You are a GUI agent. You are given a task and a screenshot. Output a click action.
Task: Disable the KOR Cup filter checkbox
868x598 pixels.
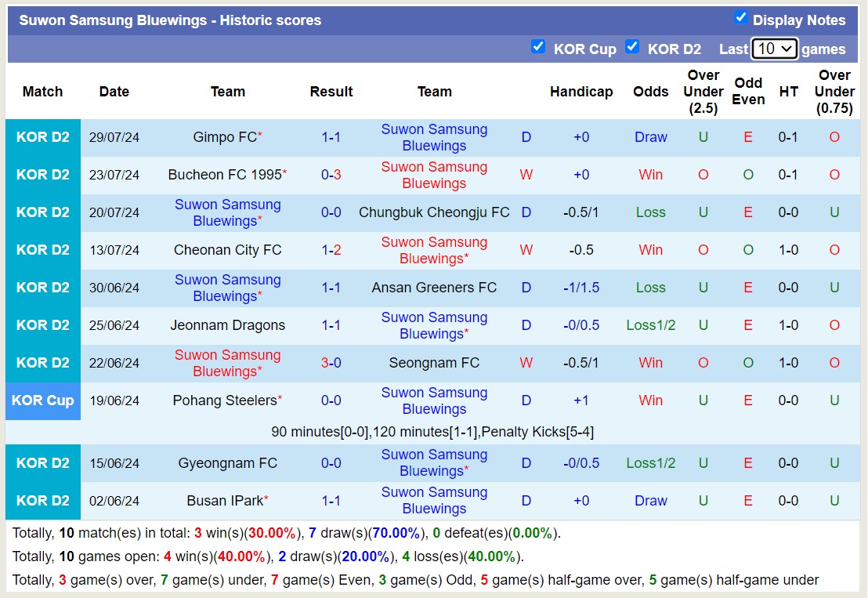tap(538, 46)
